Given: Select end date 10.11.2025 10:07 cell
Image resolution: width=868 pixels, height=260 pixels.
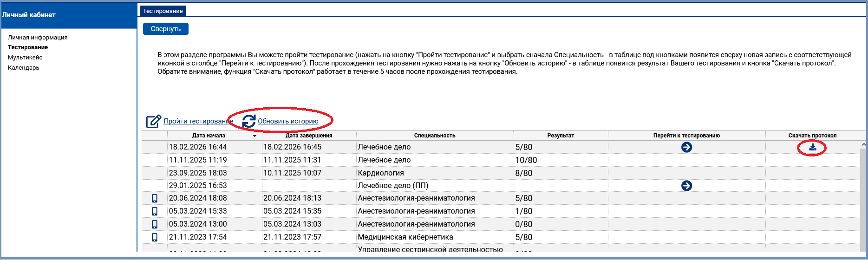Looking at the screenshot, I should tap(309, 173).
